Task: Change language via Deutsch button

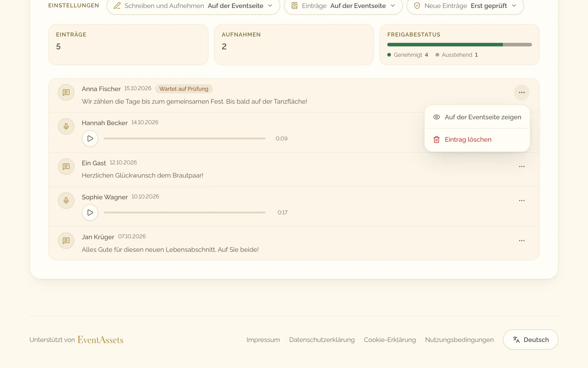Action: [x=530, y=339]
